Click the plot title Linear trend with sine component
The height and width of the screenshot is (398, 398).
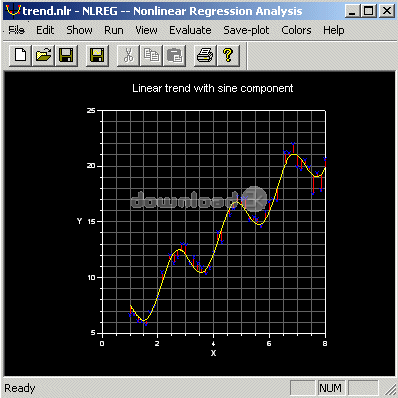pyautogui.click(x=212, y=88)
